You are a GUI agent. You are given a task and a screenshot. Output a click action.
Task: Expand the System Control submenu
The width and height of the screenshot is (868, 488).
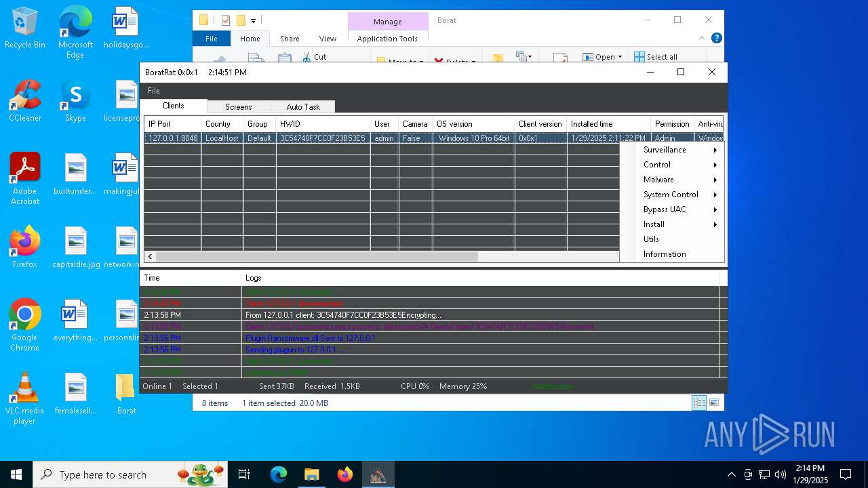pyautogui.click(x=680, y=195)
